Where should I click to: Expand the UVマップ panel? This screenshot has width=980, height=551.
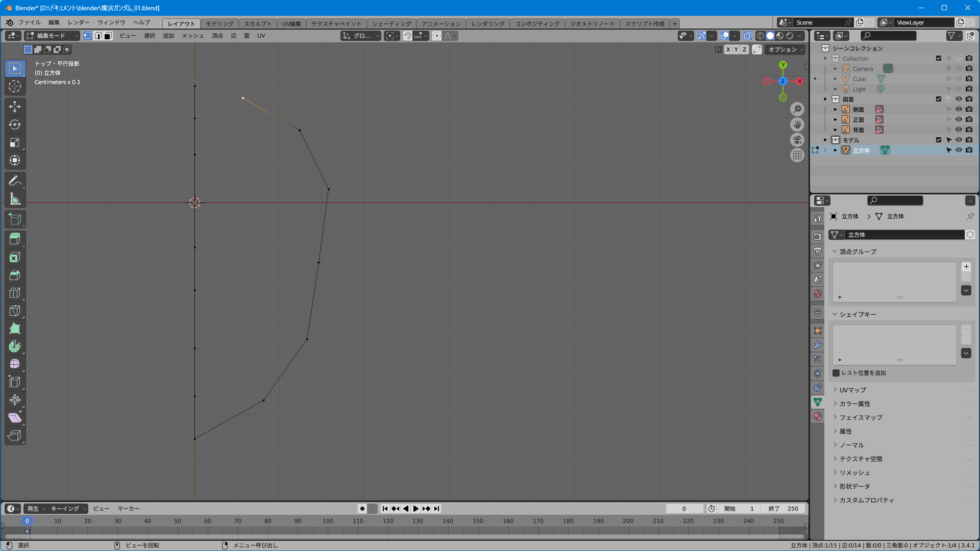pyautogui.click(x=852, y=390)
